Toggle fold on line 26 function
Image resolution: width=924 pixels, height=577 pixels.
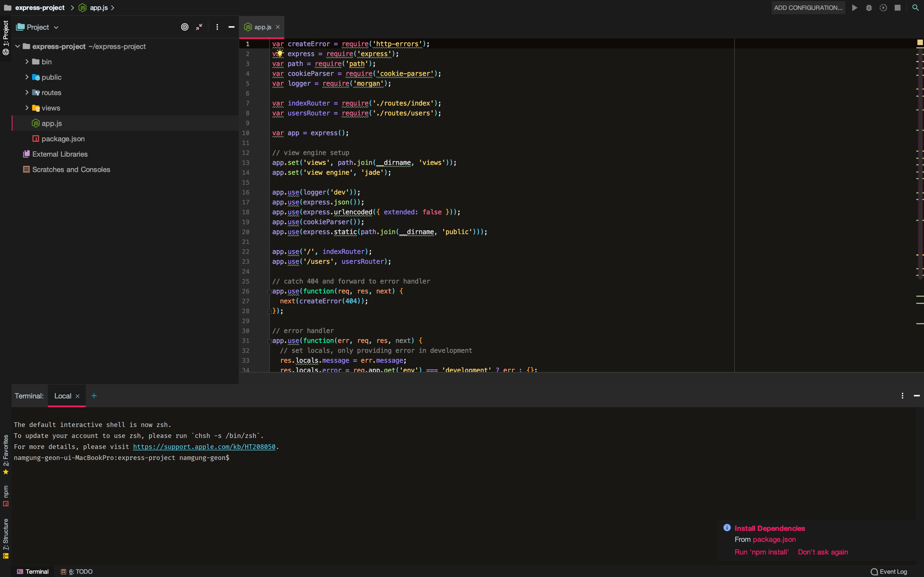269,292
